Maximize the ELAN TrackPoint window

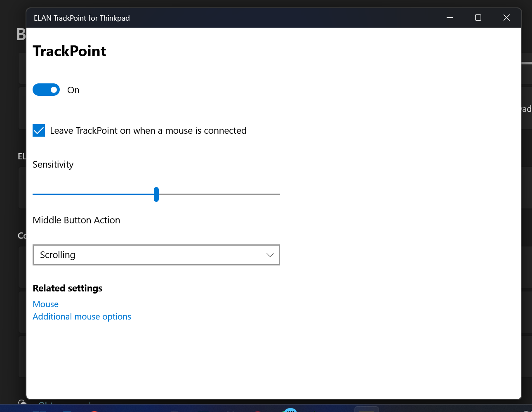pyautogui.click(x=478, y=18)
